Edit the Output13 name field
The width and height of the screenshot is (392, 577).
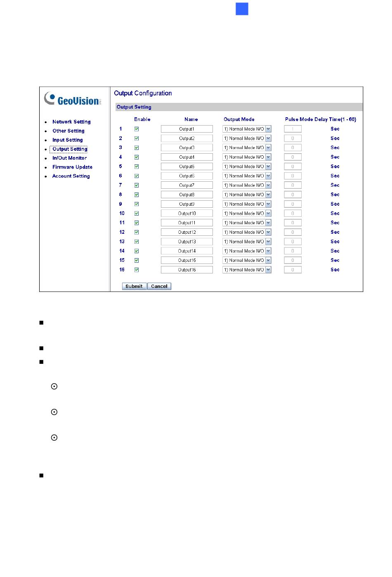click(187, 242)
